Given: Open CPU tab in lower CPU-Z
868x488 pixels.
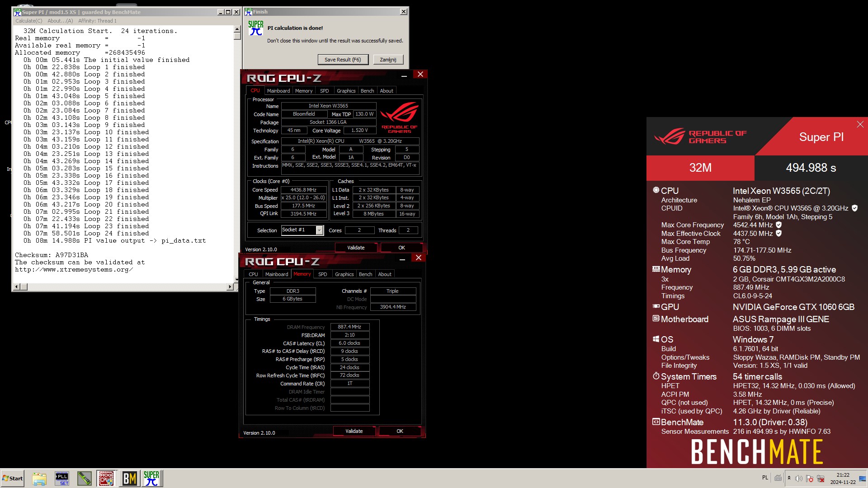Looking at the screenshot, I should [254, 274].
